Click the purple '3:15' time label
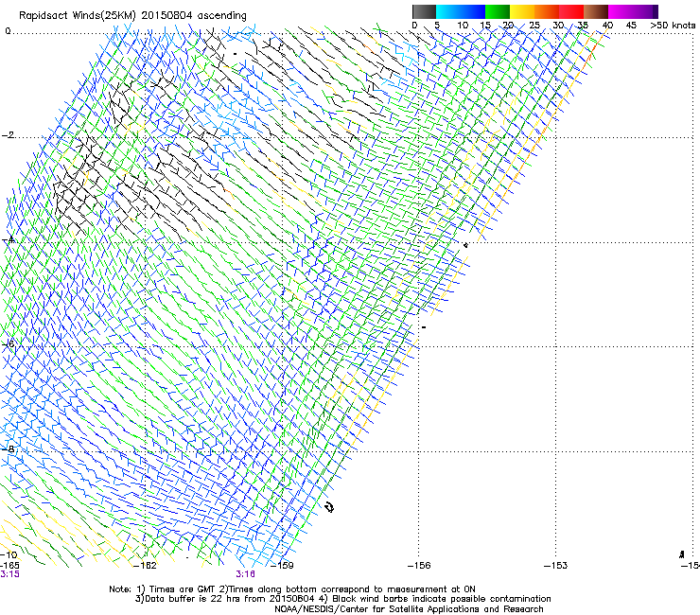 (9, 574)
